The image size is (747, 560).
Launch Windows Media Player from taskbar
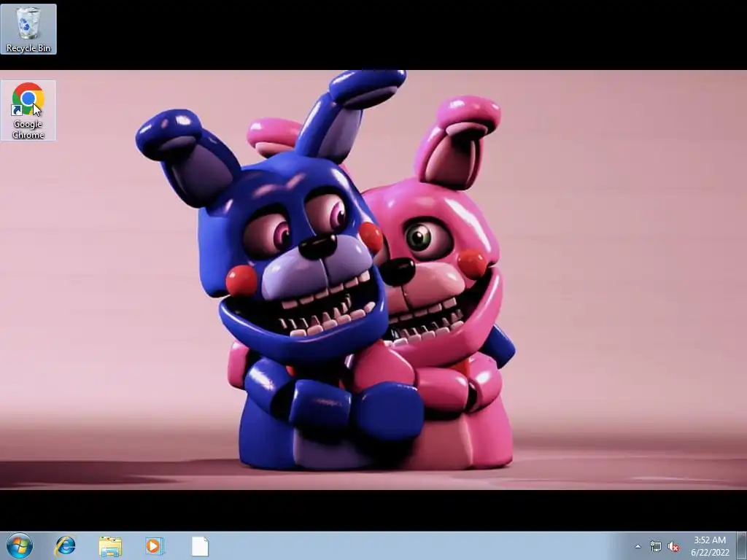pos(155,546)
